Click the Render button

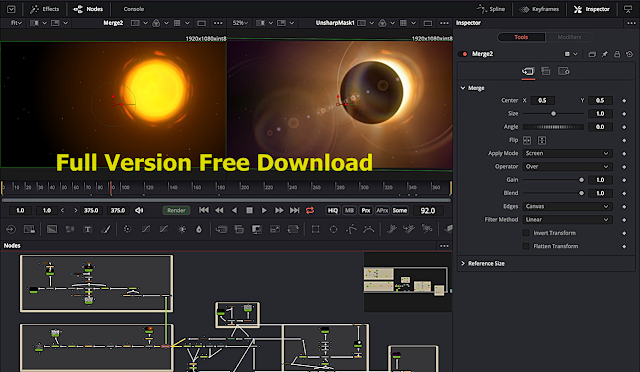point(176,210)
